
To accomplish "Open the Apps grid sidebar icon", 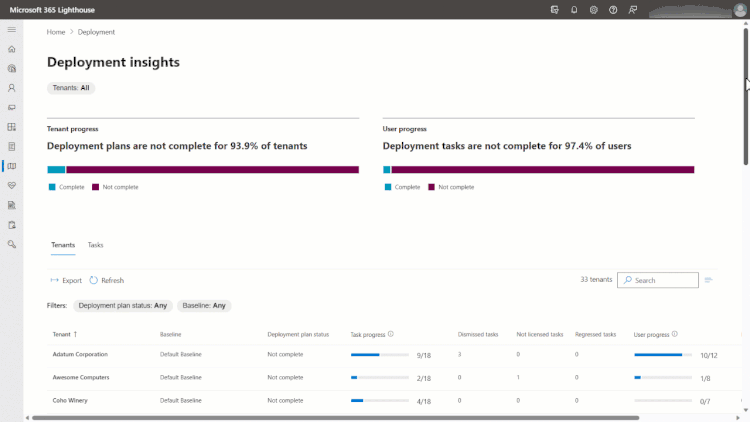I will [x=11, y=127].
